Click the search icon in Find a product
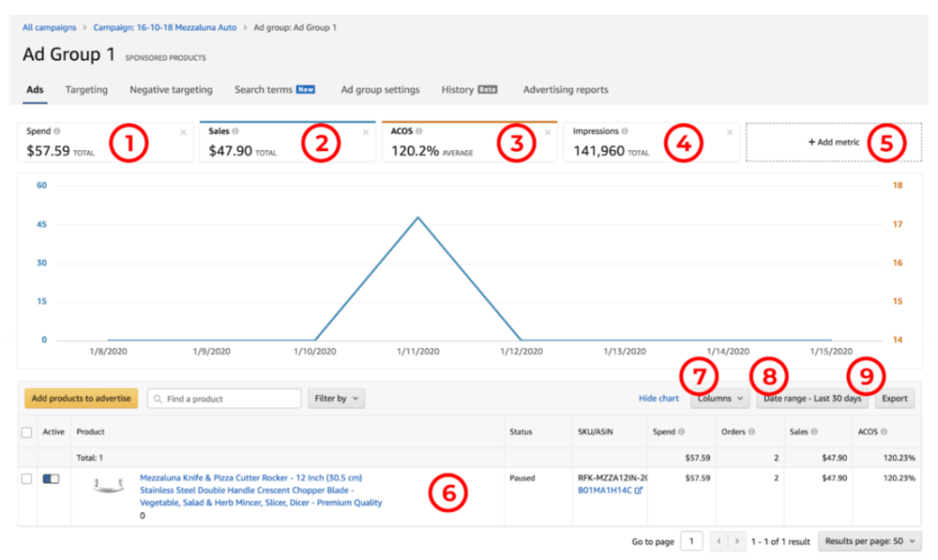 (157, 399)
